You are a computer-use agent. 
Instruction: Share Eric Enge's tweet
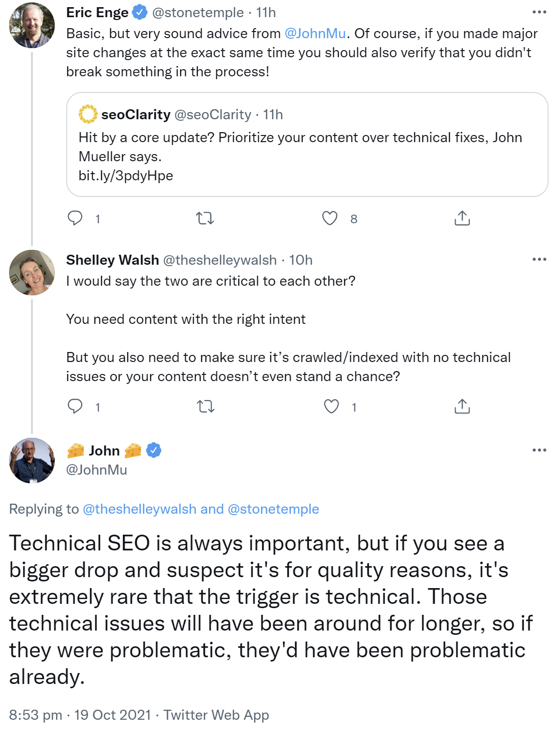click(462, 218)
